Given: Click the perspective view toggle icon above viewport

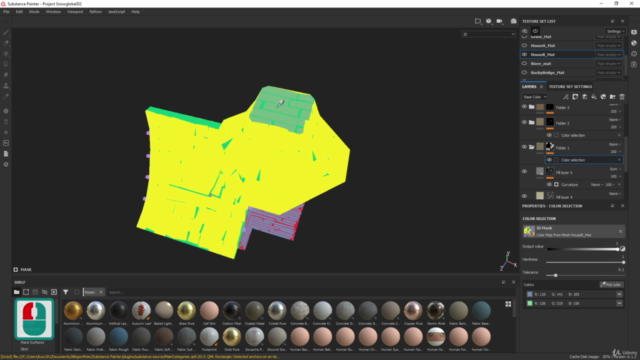Looking at the screenshot, I should (x=478, y=21).
